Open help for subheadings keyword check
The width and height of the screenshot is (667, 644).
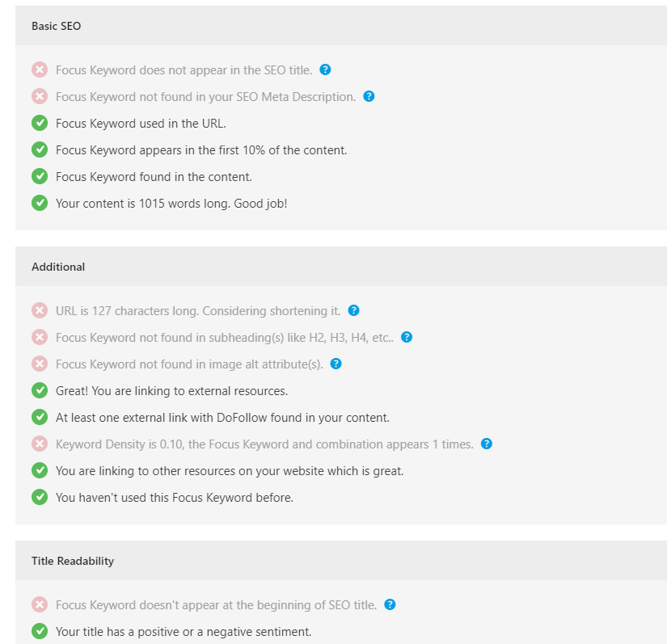(x=407, y=337)
